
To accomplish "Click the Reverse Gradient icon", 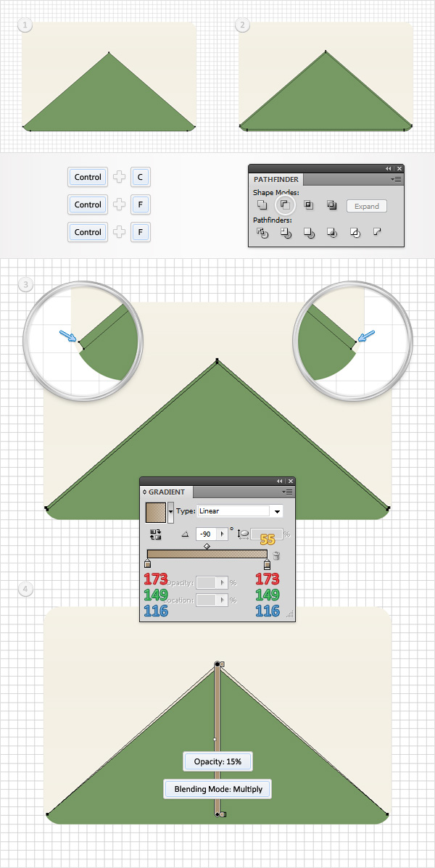I will pos(156,534).
